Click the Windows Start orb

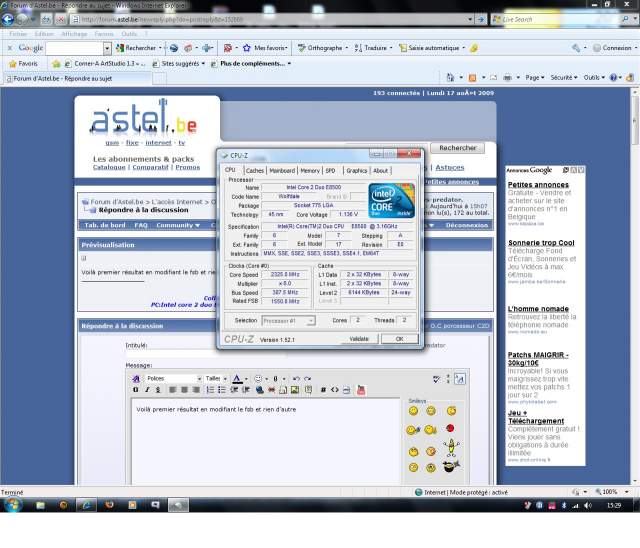tap(12, 506)
